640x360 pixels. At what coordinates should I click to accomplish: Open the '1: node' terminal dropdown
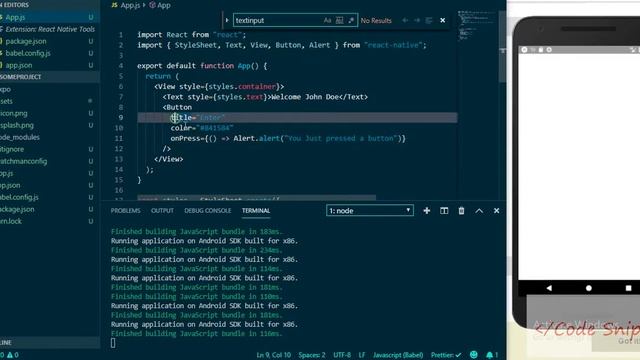[x=370, y=211]
